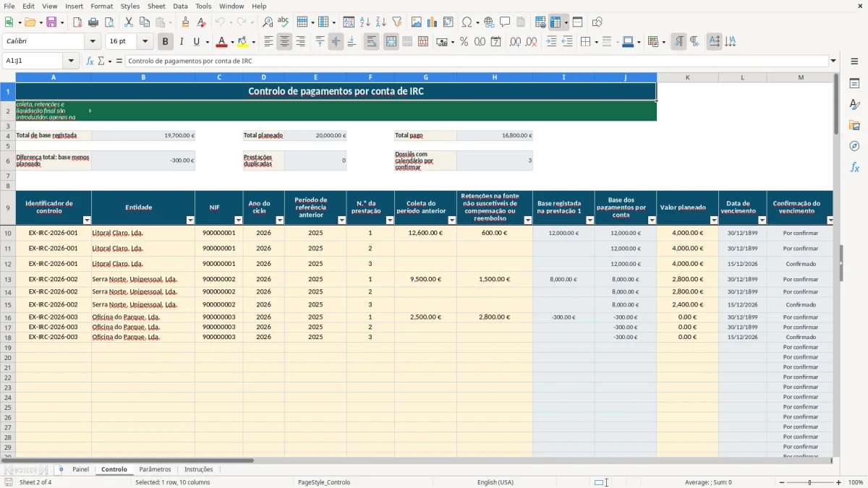The width and height of the screenshot is (868, 488).
Task: Click the Export as PDF icon
Action: point(77,22)
